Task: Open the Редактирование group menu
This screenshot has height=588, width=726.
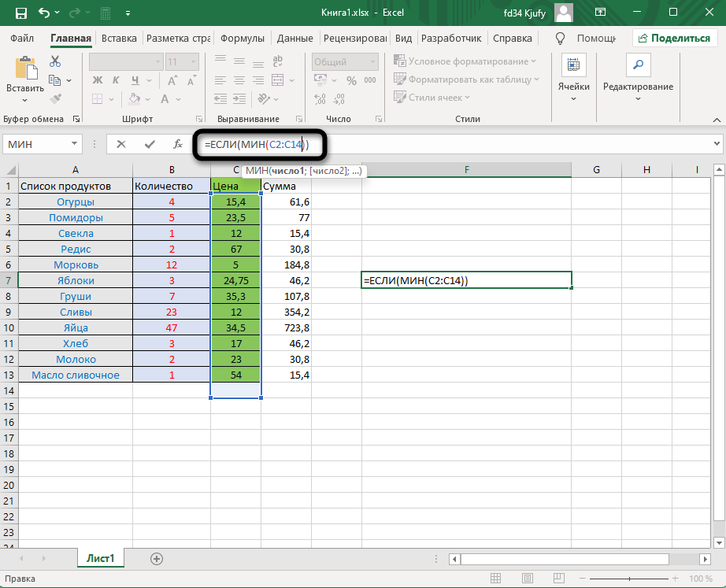Action: click(638, 77)
